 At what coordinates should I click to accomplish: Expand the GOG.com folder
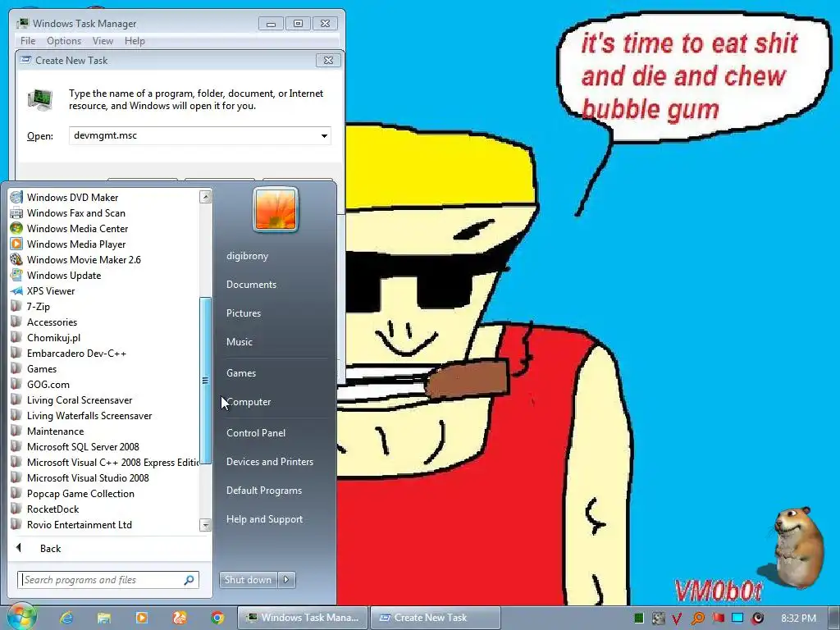48,384
